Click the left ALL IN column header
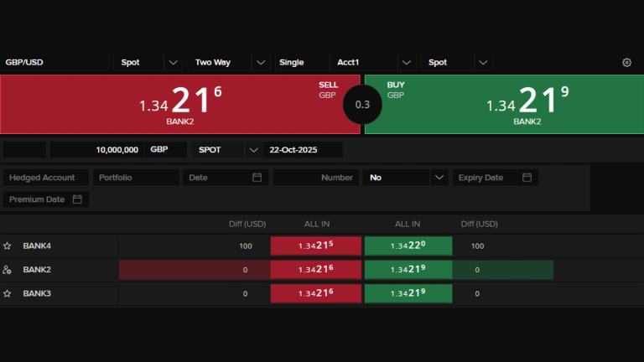The image size is (644, 362). (317, 224)
